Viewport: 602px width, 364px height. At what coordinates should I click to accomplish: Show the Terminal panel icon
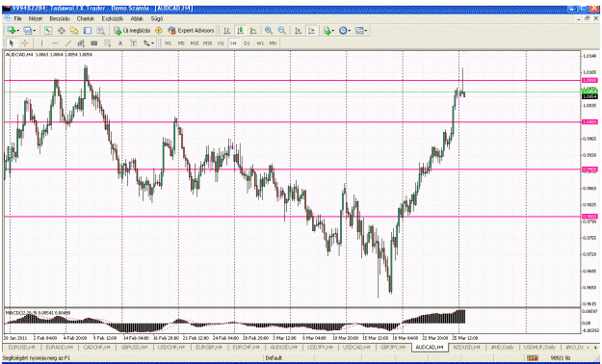[88, 31]
